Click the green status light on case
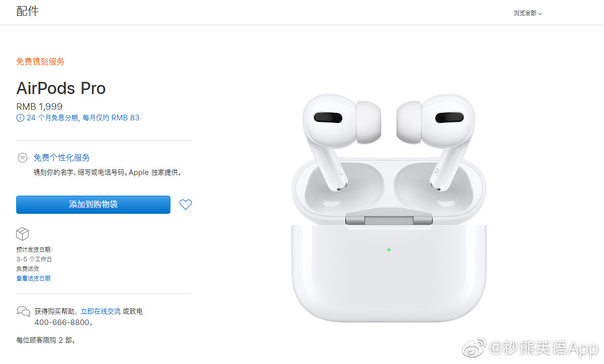The width and height of the screenshot is (604, 364). [389, 250]
